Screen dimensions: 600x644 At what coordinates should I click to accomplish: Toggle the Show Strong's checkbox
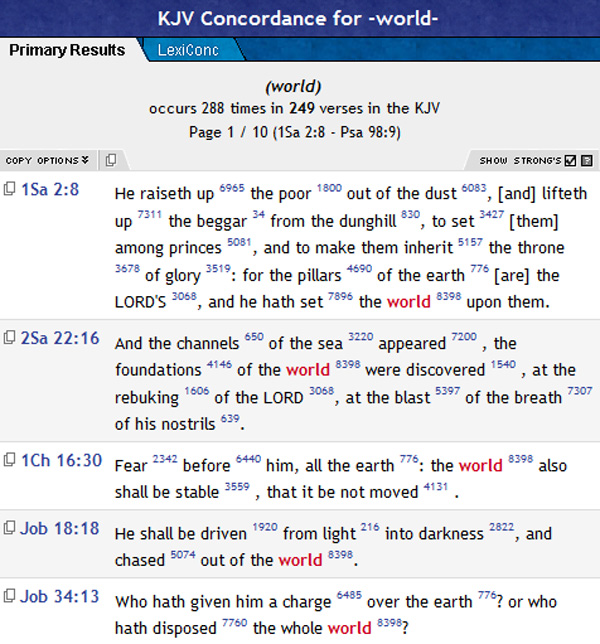pyautogui.click(x=570, y=160)
